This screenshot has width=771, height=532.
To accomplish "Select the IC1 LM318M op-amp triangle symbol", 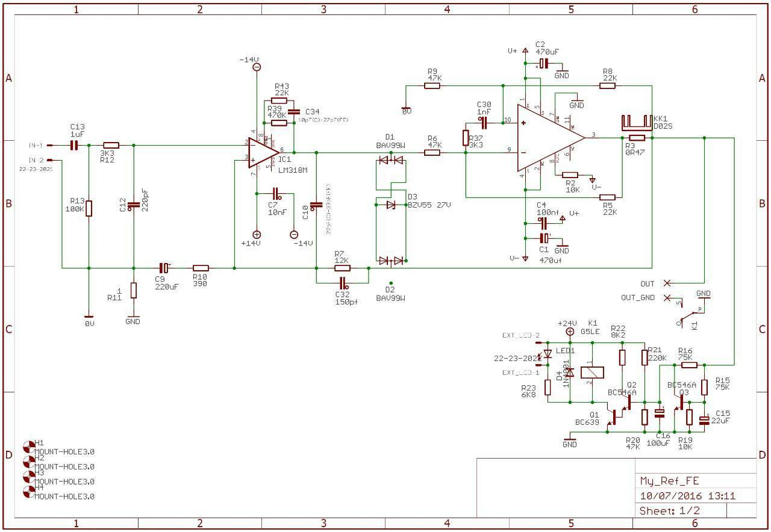I will click(x=263, y=153).
